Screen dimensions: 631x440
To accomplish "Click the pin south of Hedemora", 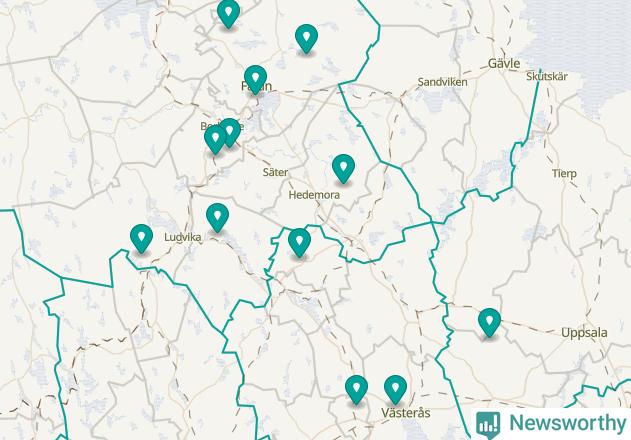I will click(x=299, y=242).
